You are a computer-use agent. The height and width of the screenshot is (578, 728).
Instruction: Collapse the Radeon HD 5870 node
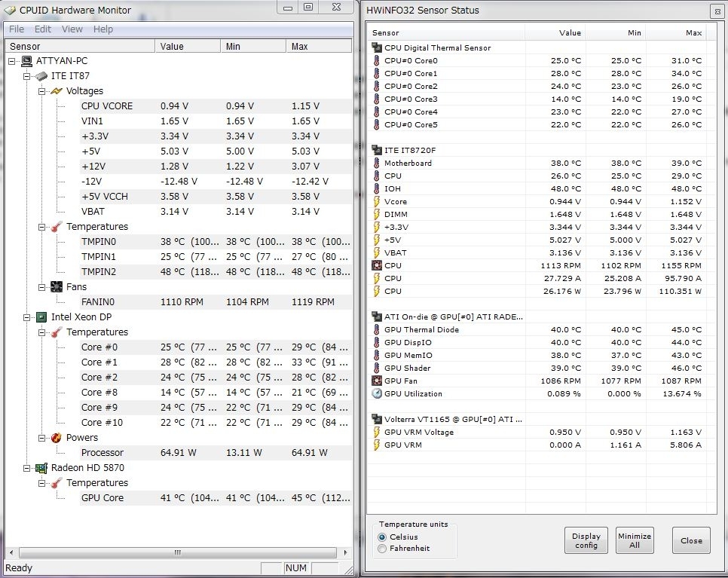click(27, 468)
